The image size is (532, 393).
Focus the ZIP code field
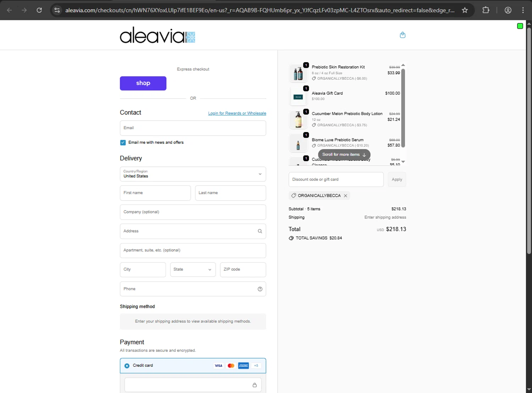coord(243,269)
